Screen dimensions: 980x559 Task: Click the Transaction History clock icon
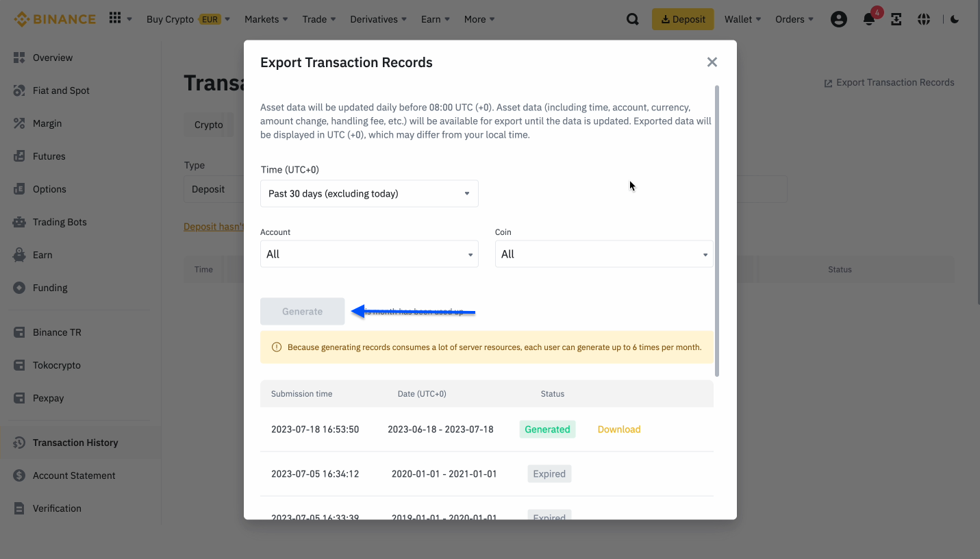point(19,443)
